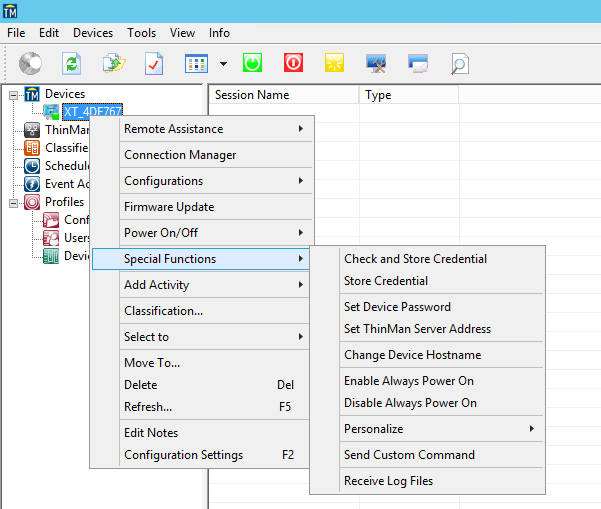601x509 pixels.
Task: Collapse the Profiles tree node
Action: click(14, 202)
